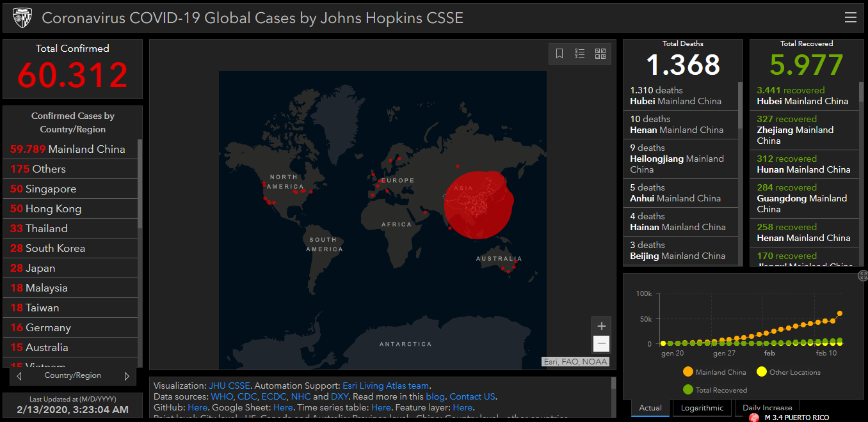This screenshot has width=868, height=422.
Task: Select '15 Australia' in country list
Action: click(x=70, y=348)
